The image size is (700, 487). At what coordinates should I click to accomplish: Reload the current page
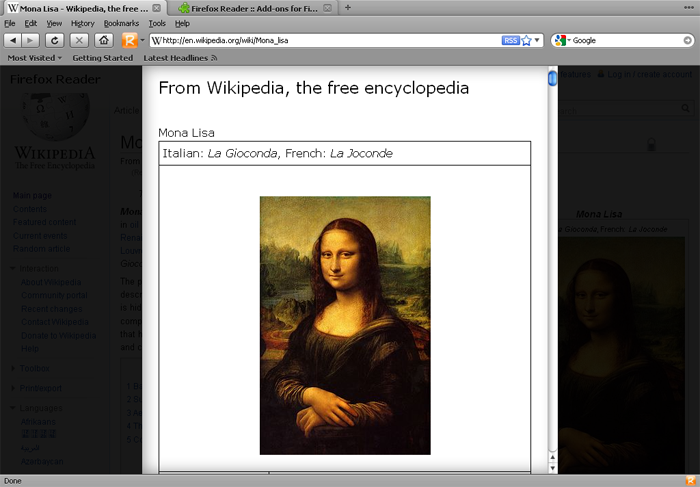pos(54,41)
